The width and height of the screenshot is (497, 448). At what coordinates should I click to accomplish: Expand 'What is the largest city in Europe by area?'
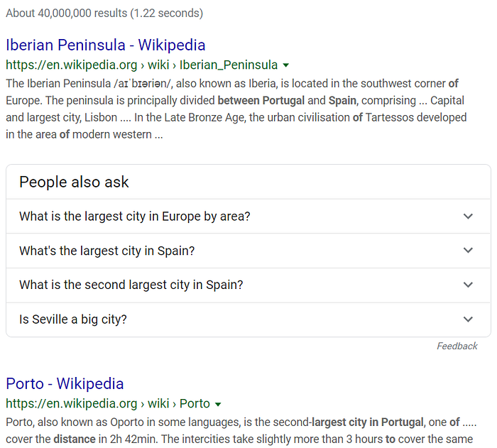[248, 217]
